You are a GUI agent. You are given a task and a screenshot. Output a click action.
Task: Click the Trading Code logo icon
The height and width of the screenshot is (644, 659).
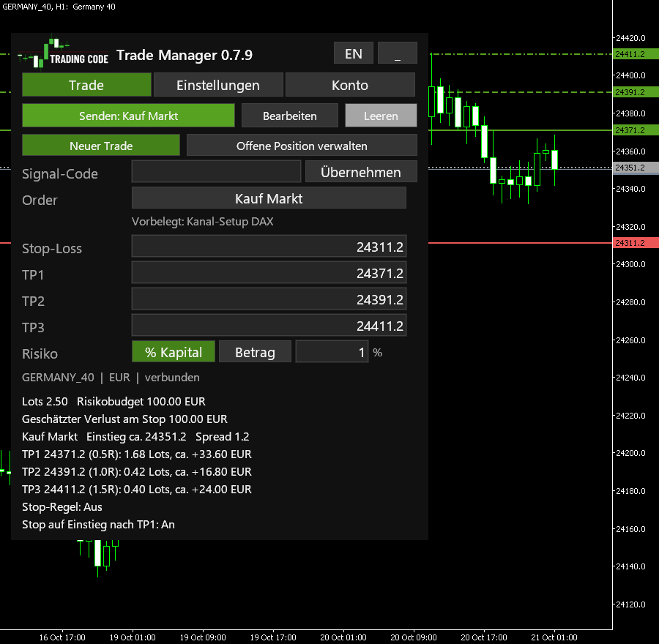[63, 53]
